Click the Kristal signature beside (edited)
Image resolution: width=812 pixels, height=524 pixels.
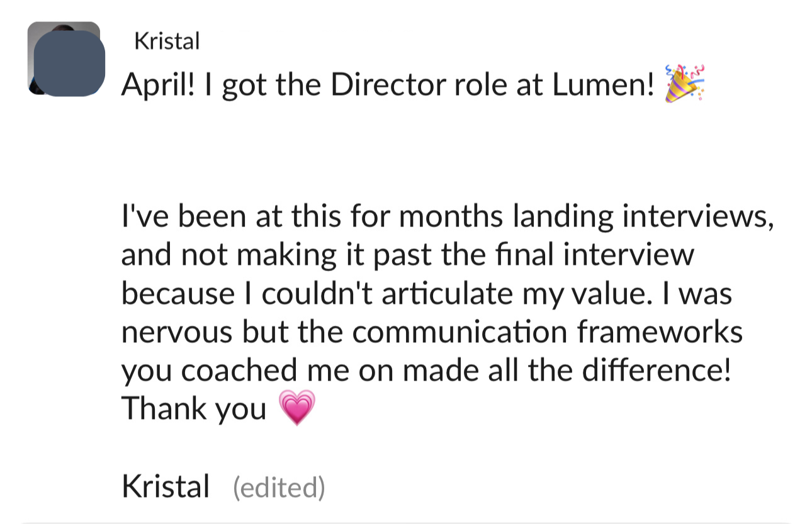(165, 487)
